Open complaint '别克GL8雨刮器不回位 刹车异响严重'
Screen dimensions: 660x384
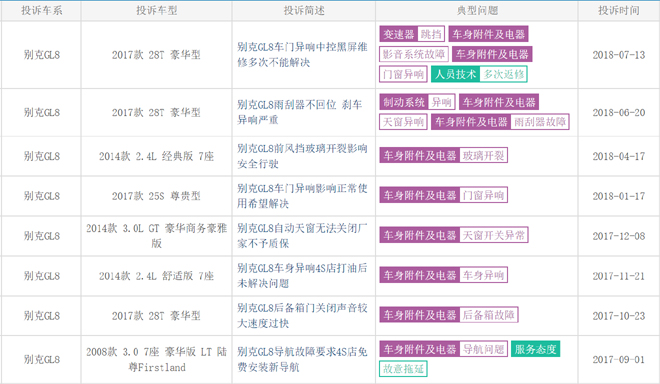(299, 112)
